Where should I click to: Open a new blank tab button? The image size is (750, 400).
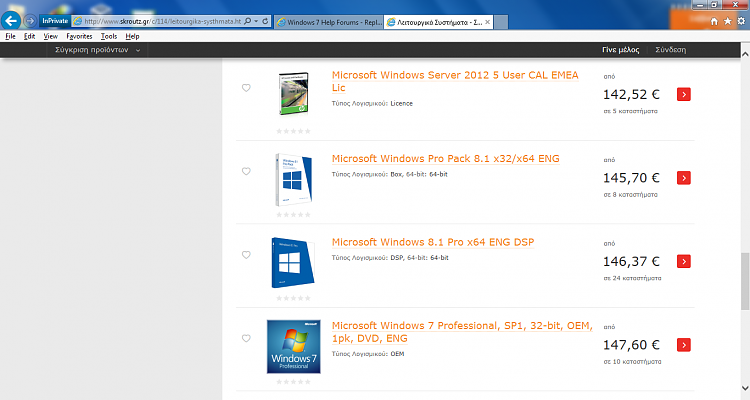(501, 22)
